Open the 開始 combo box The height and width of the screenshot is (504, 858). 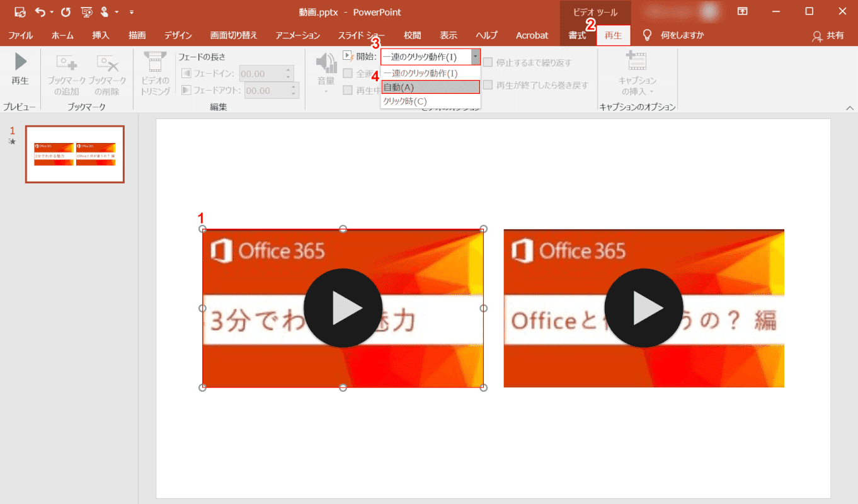click(x=430, y=57)
